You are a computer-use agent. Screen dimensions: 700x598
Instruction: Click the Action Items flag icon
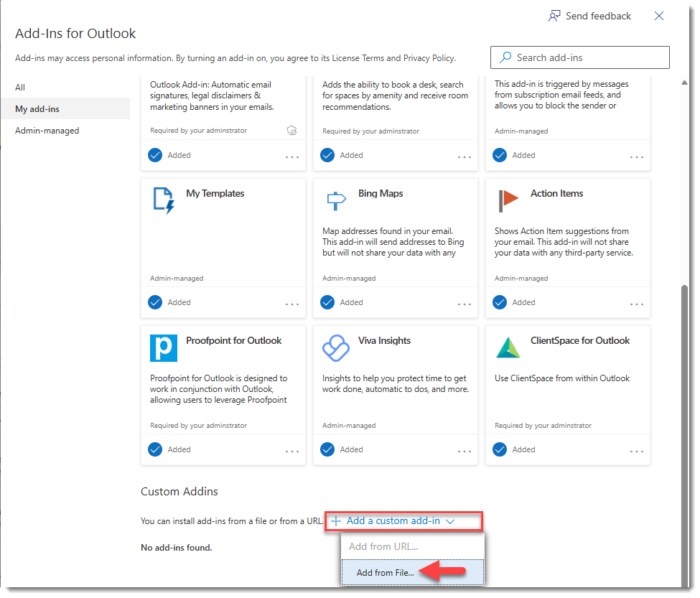point(508,201)
